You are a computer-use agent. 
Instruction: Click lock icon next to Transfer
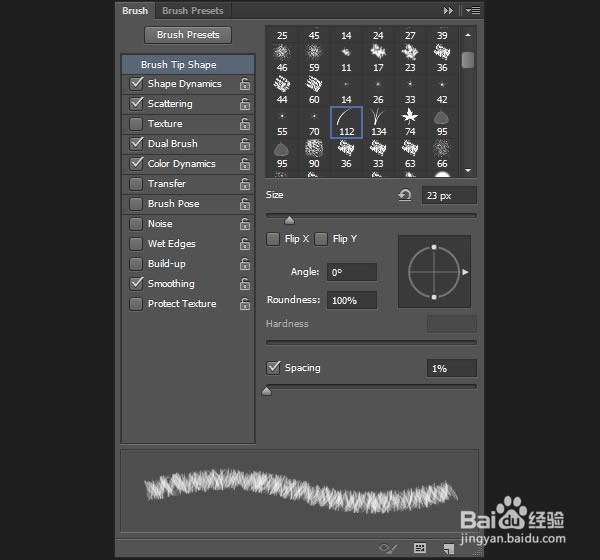pos(245,184)
